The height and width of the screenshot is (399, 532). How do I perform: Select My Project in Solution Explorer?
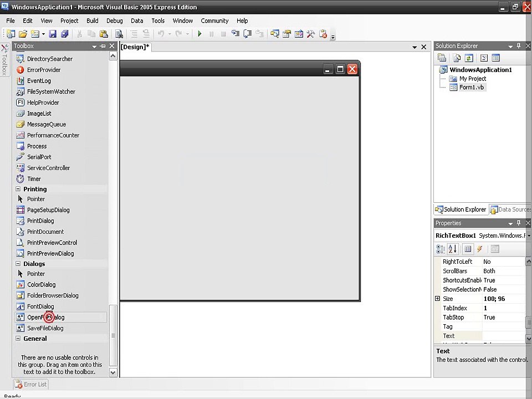473,79
